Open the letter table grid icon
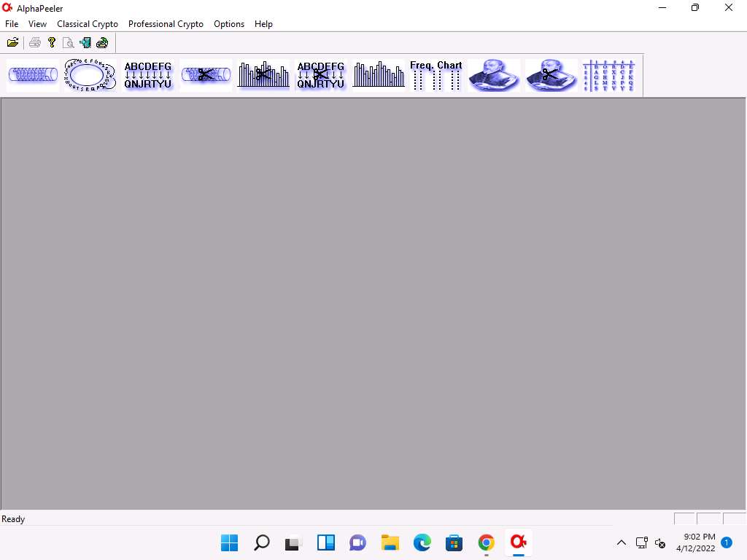The image size is (747, 560). point(608,76)
